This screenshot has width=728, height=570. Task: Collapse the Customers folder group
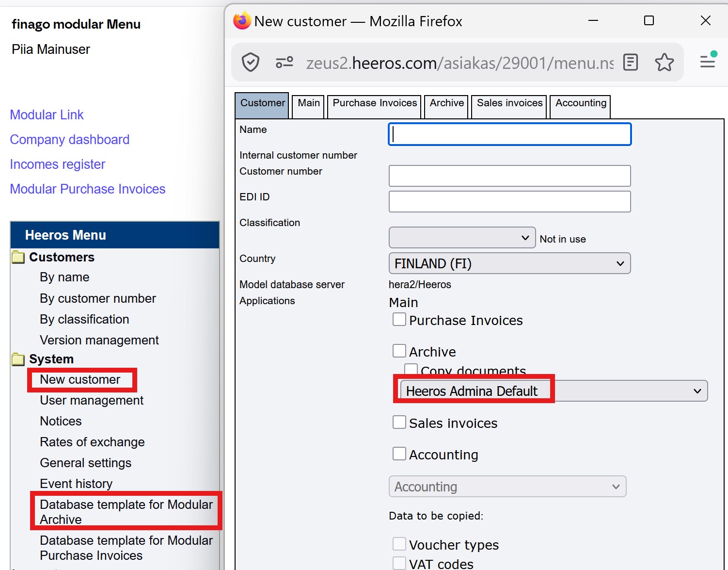pos(62,257)
